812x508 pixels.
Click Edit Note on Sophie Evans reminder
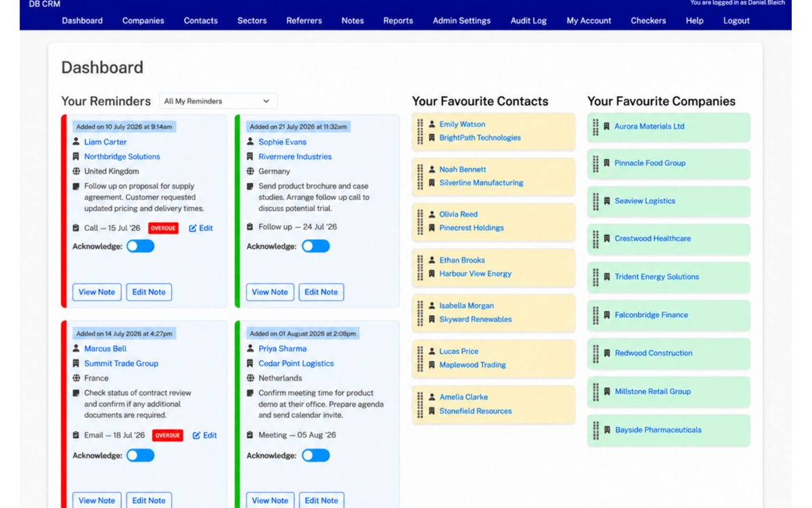tap(321, 292)
